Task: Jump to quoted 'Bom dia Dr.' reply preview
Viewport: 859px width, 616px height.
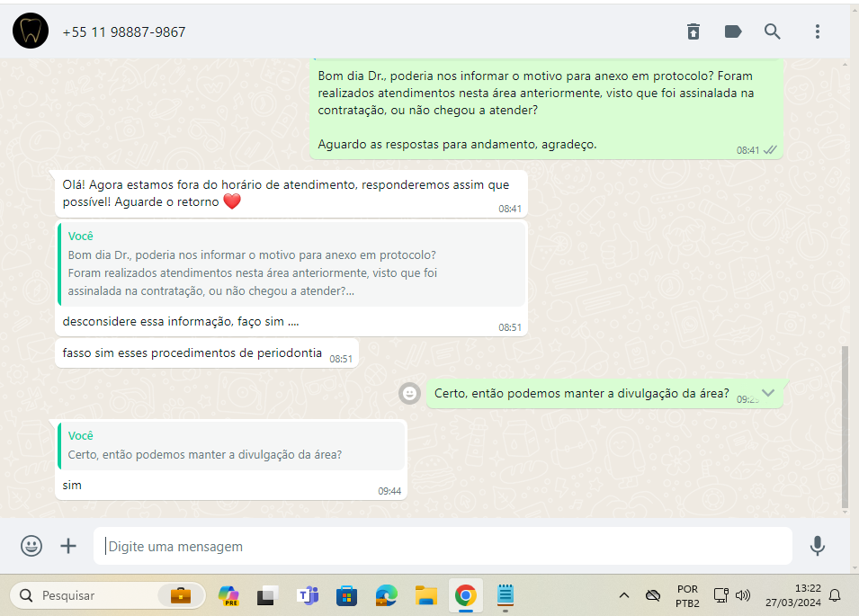Action: (x=291, y=263)
